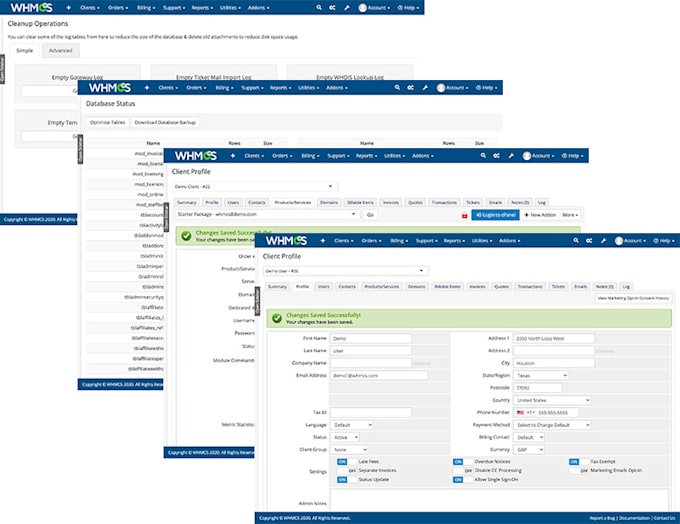This screenshot has width=680, height=524.
Task: Open Utilities menu in front Demo User window
Action: coord(482,241)
